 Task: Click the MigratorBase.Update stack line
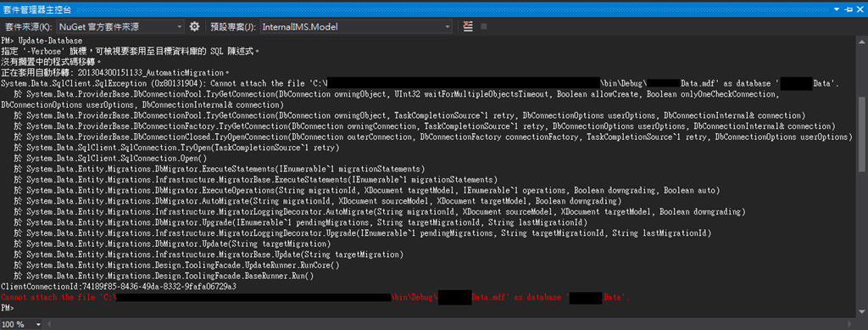click(209, 254)
